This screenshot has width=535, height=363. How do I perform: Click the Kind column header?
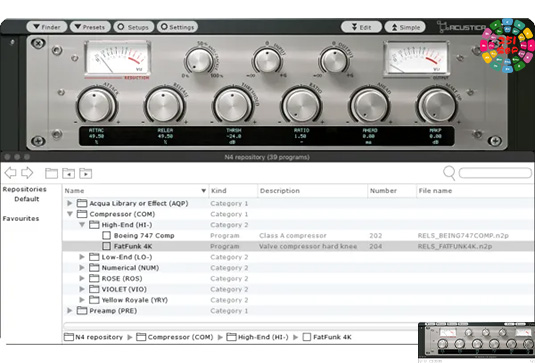[233, 191]
